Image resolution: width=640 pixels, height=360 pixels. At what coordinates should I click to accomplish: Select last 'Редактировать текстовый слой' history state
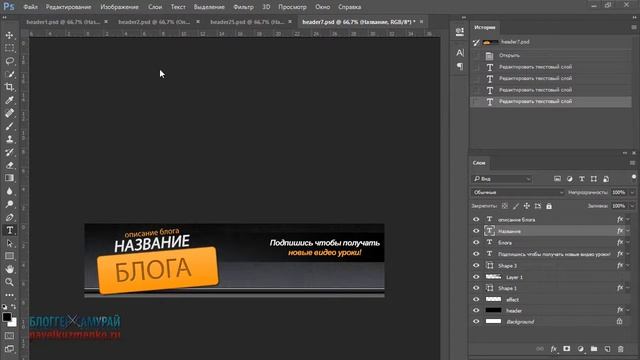tap(551, 101)
